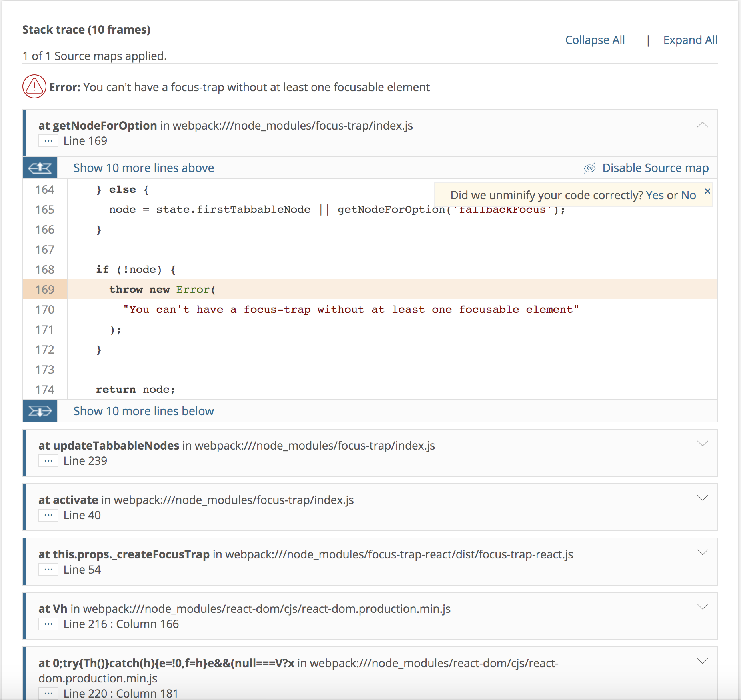Click the ellipsis icon on the Vh frame
This screenshot has height=700, width=741.
48,624
